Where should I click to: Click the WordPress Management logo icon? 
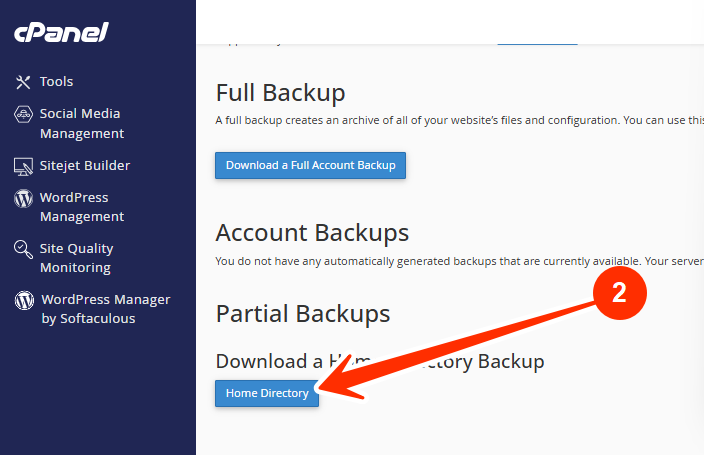tap(23, 198)
